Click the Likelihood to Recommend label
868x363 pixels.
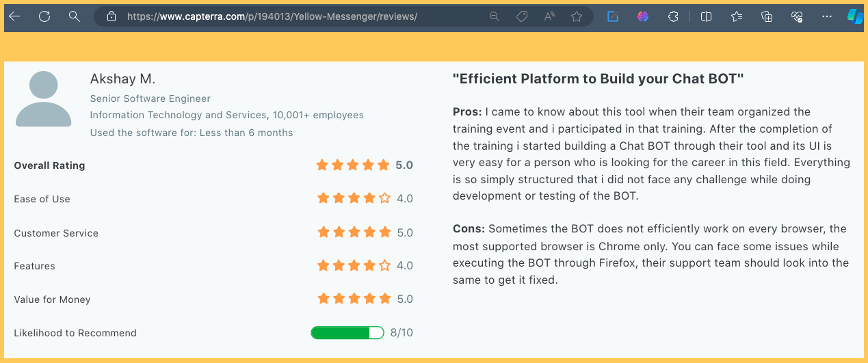(75, 333)
